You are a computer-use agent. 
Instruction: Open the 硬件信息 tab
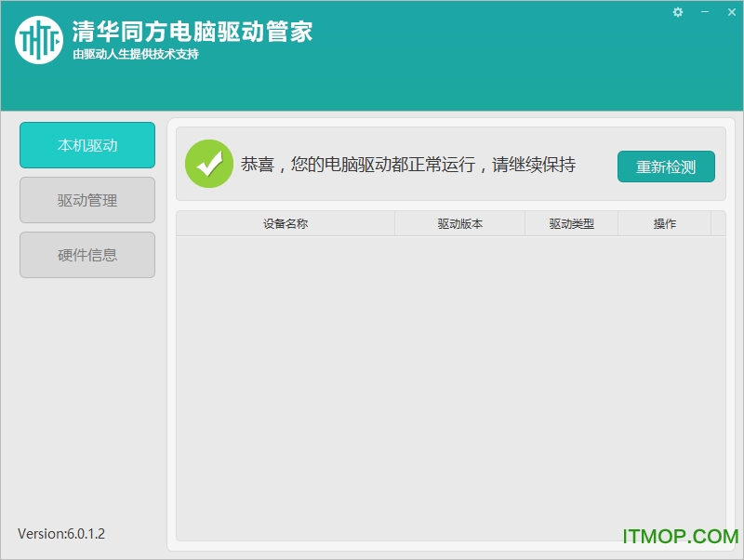[87, 255]
